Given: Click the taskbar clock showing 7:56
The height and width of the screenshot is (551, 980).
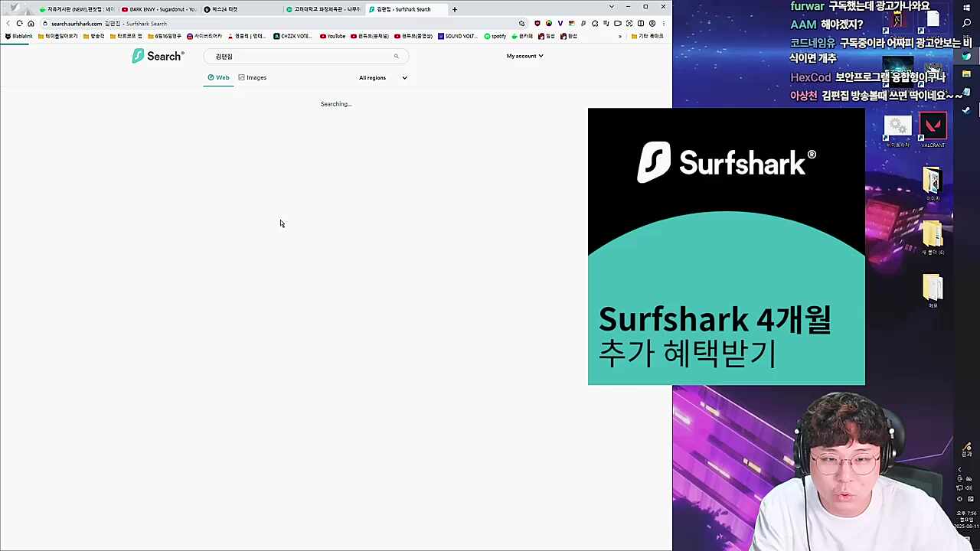Looking at the screenshot, I should click(x=967, y=520).
